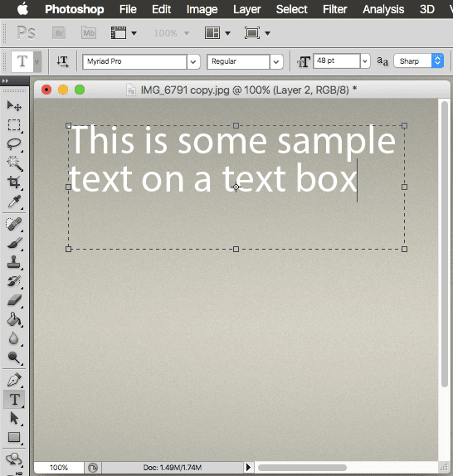Click 'Doc: 1.49M/1.74M' in status bar
The image size is (453, 476).
[173, 468]
